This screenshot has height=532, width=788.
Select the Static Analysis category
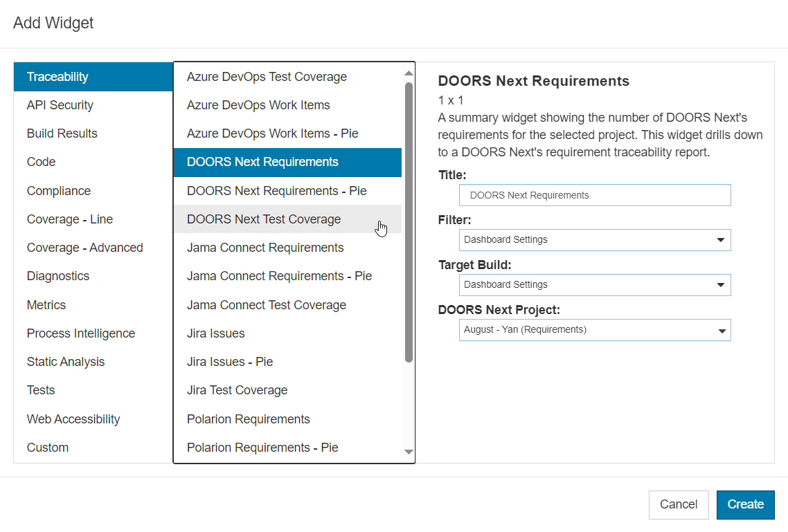coord(93,362)
